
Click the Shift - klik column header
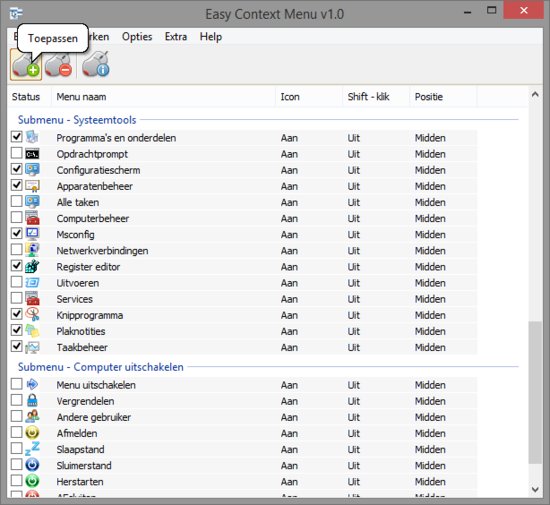tap(376, 97)
